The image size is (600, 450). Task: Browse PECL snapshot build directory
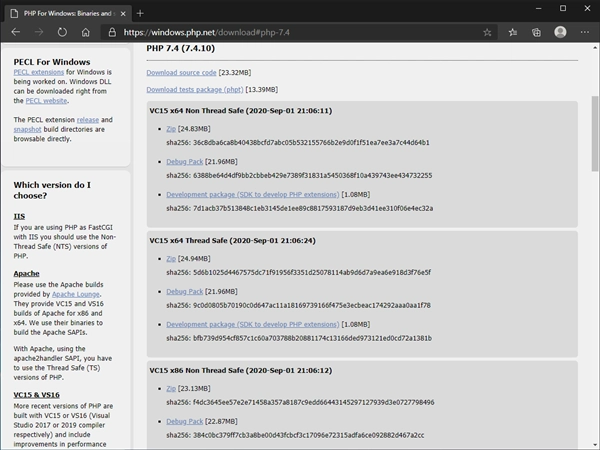tap(27, 129)
